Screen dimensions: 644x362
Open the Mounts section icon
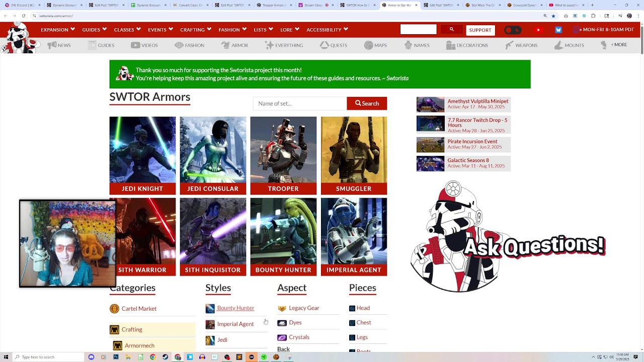click(x=558, y=45)
